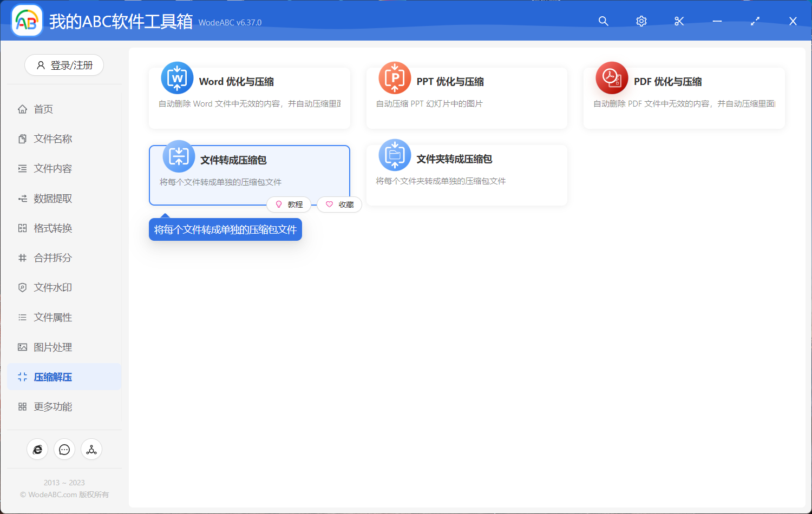The height and width of the screenshot is (514, 812).
Task: Open the 教程 tutorial button
Action: click(290, 205)
